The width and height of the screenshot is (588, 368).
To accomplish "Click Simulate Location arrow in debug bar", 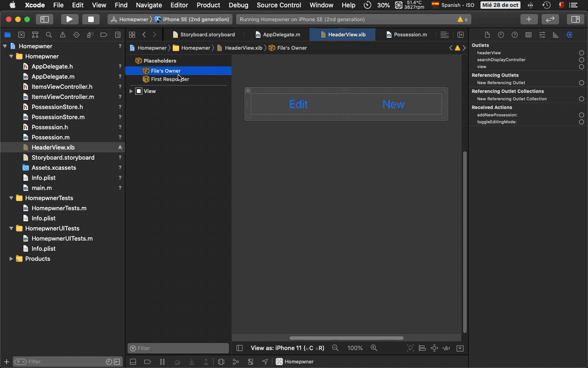I will point(265,362).
